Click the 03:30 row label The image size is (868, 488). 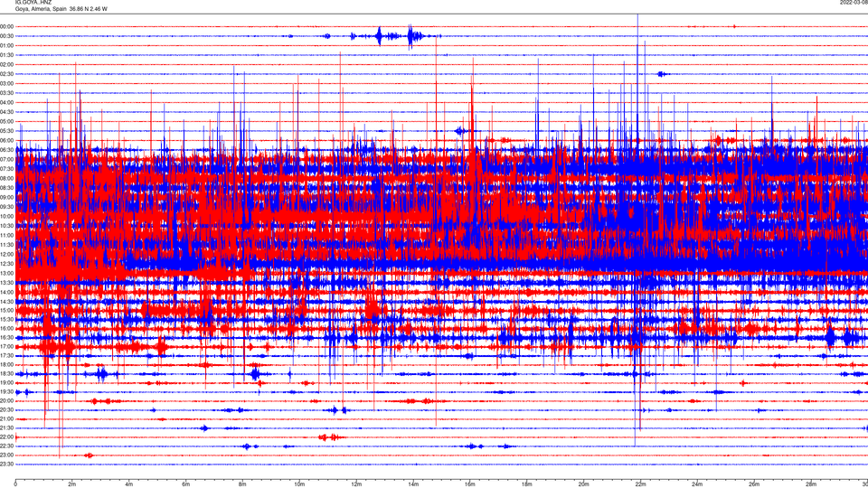(6, 93)
